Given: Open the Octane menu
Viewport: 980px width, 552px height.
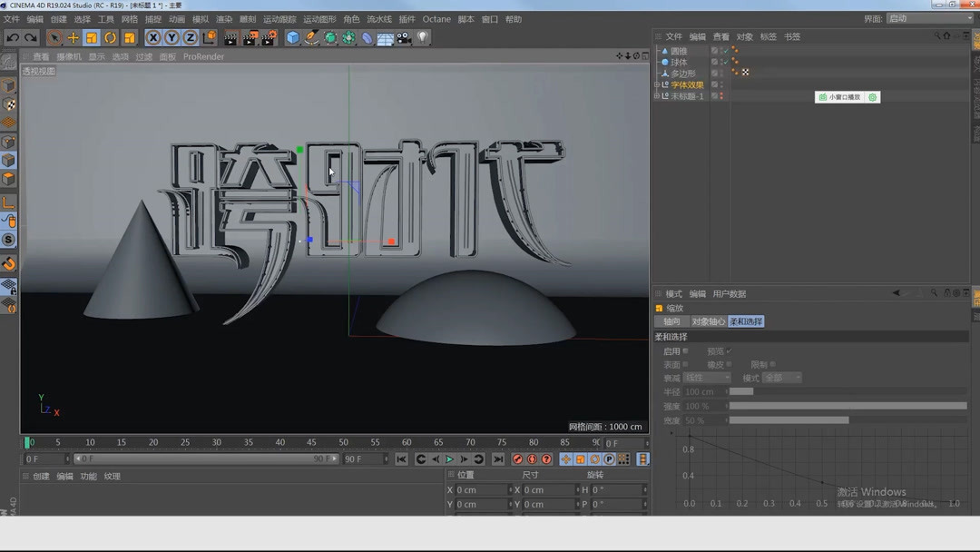Looking at the screenshot, I should pos(436,18).
